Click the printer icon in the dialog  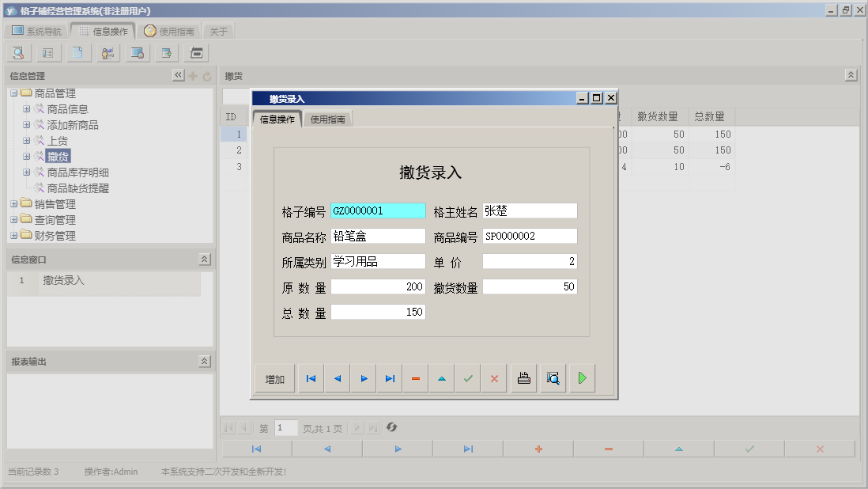pyautogui.click(x=524, y=377)
